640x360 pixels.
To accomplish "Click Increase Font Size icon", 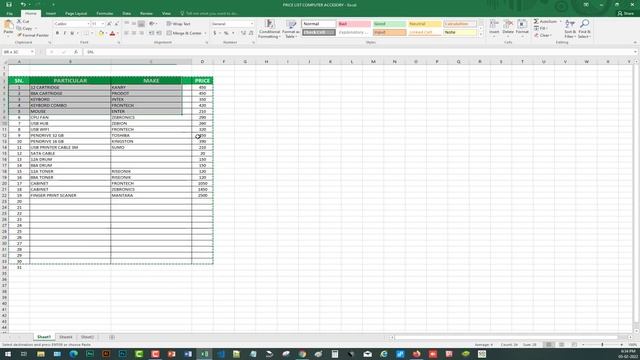I will point(109,24).
